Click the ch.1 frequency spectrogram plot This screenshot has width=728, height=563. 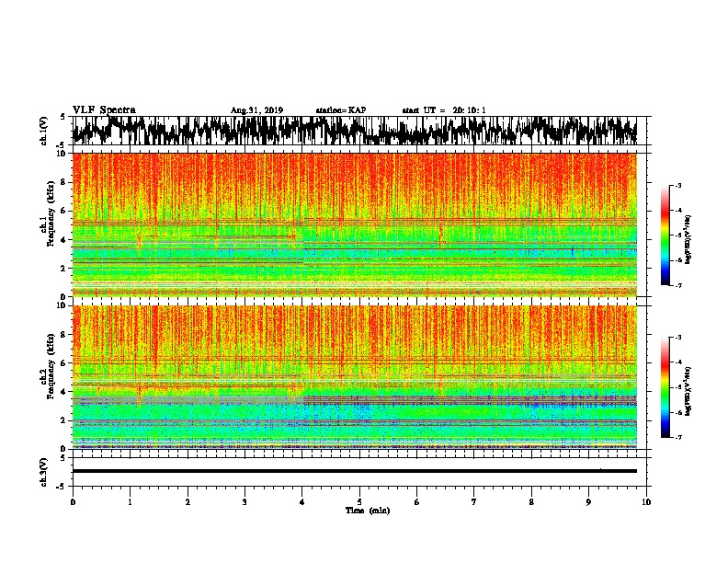(354, 224)
